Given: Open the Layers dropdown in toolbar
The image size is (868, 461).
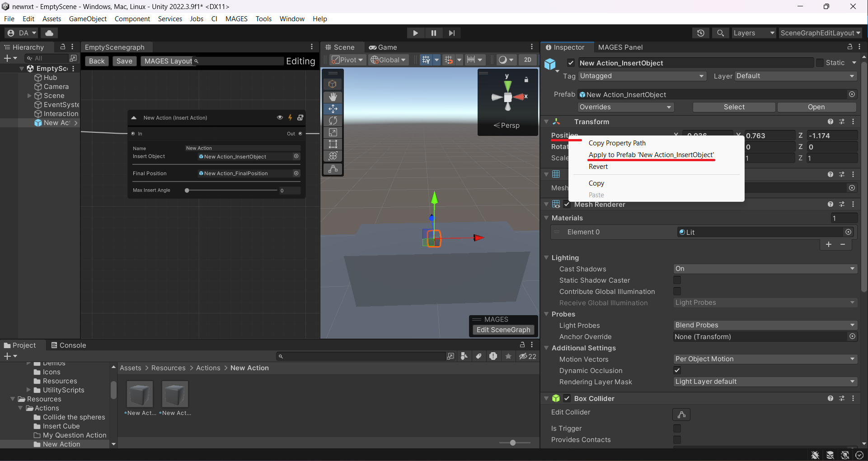Looking at the screenshot, I should click(754, 33).
